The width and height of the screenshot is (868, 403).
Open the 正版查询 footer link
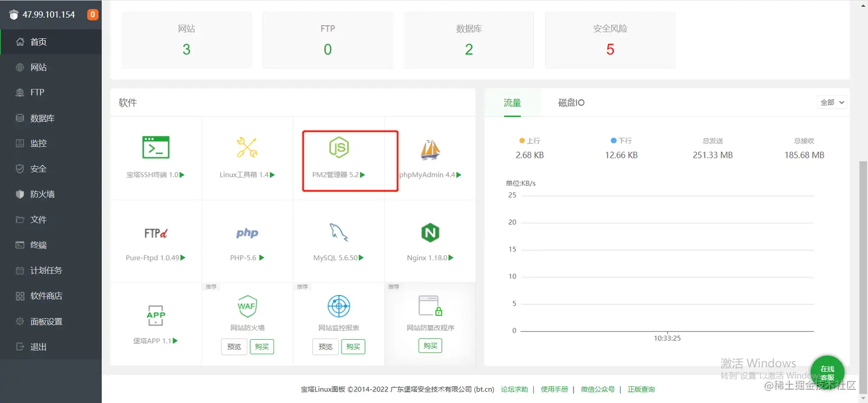641,389
